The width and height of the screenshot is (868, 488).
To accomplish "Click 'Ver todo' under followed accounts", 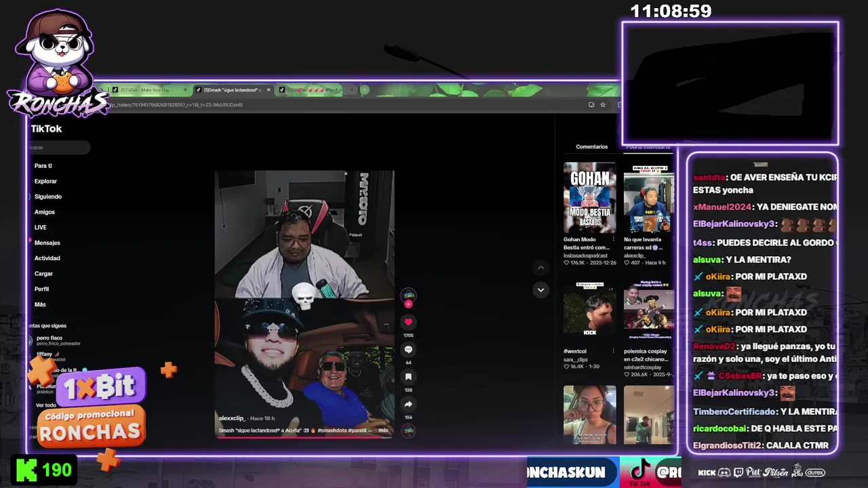I will (46, 405).
